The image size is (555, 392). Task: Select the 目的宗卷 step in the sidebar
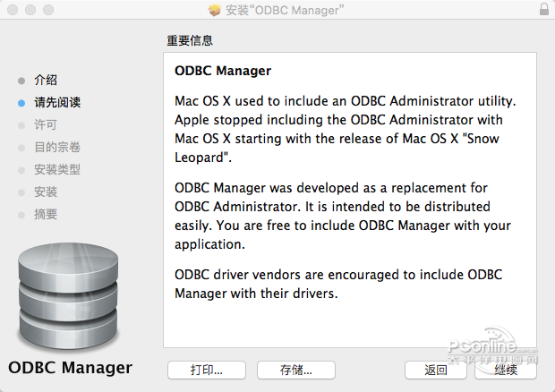tap(57, 148)
